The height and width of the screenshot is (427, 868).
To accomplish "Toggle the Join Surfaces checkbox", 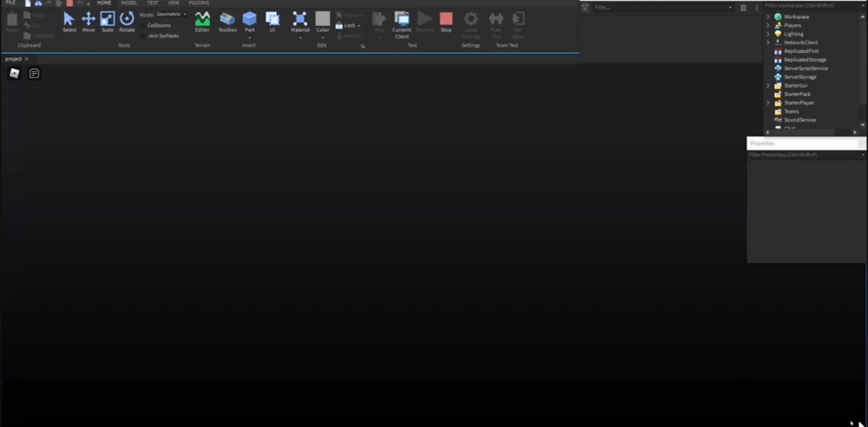I will pyautogui.click(x=143, y=36).
